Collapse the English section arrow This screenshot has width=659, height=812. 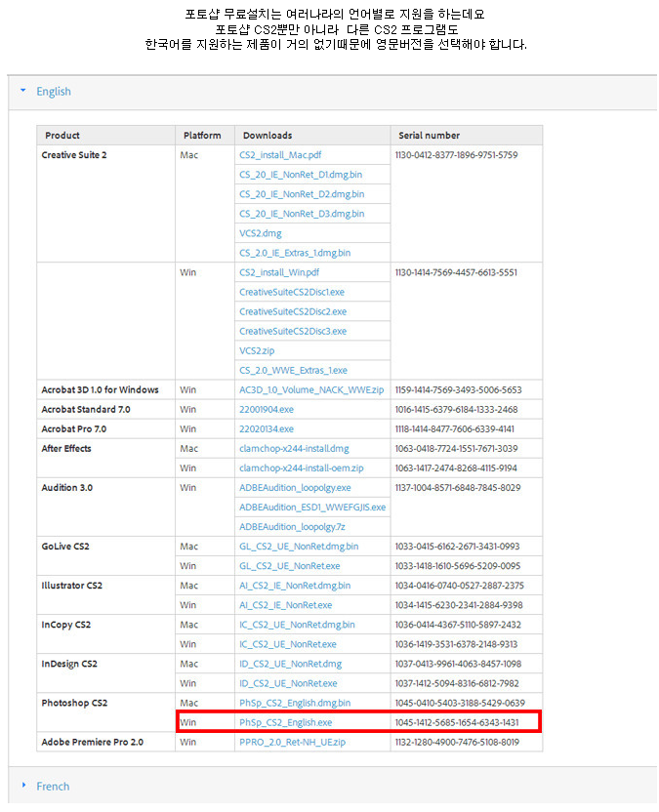tap(22, 91)
